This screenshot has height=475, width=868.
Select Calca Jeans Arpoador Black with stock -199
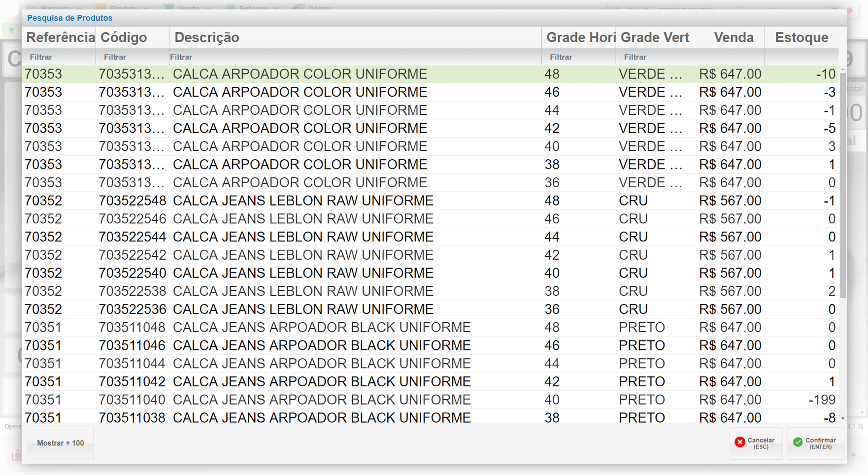tap(321, 400)
